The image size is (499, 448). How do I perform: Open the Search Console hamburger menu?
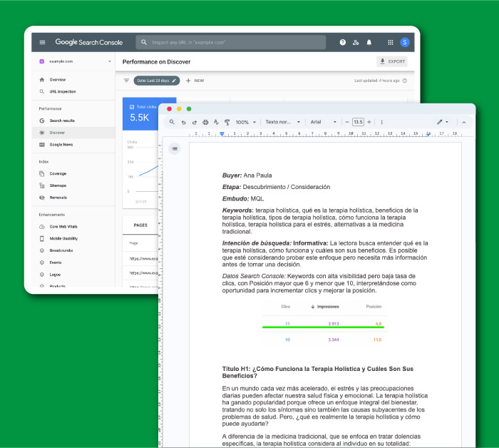(42, 43)
